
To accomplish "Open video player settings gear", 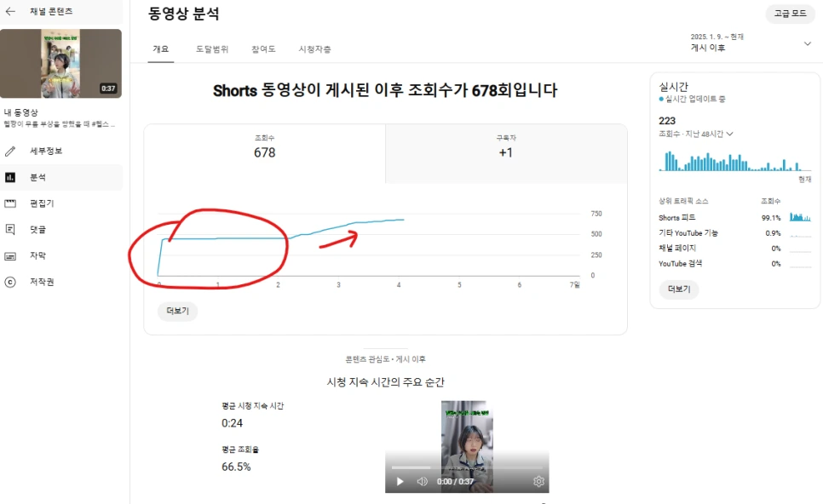I will [538, 482].
